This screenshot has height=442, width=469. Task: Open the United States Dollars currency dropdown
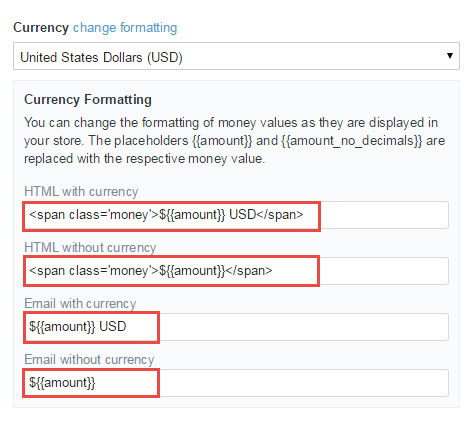236,56
